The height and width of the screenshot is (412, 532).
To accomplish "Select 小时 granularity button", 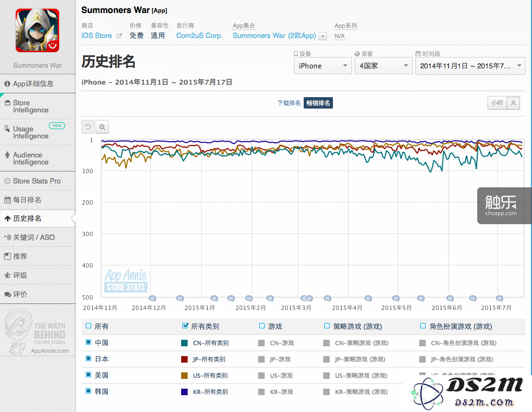I will [497, 103].
